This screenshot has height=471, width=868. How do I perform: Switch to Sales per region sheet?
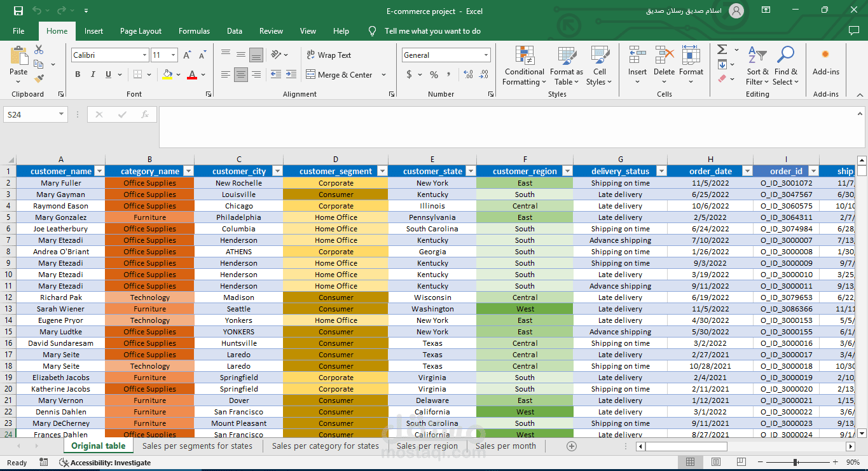pyautogui.click(x=427, y=446)
